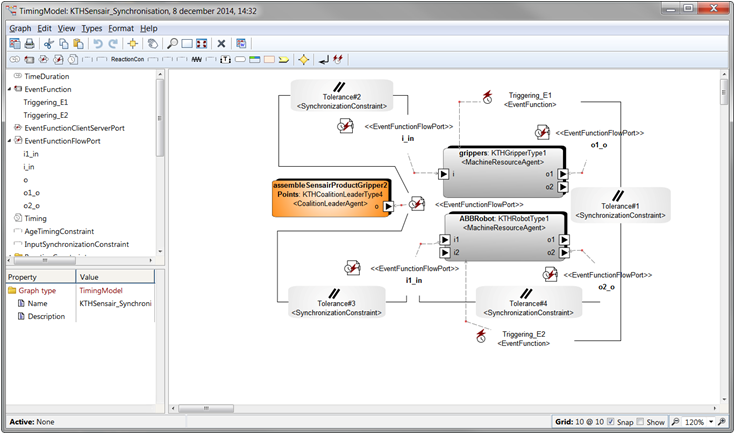Click the Paste clipboard icon
735x434 pixels.
[79, 44]
